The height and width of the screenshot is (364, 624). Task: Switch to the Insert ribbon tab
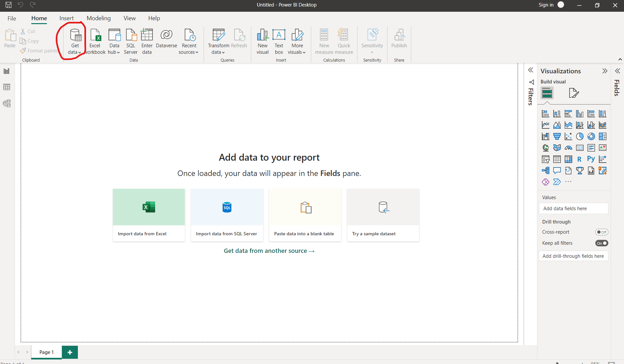pyautogui.click(x=66, y=18)
